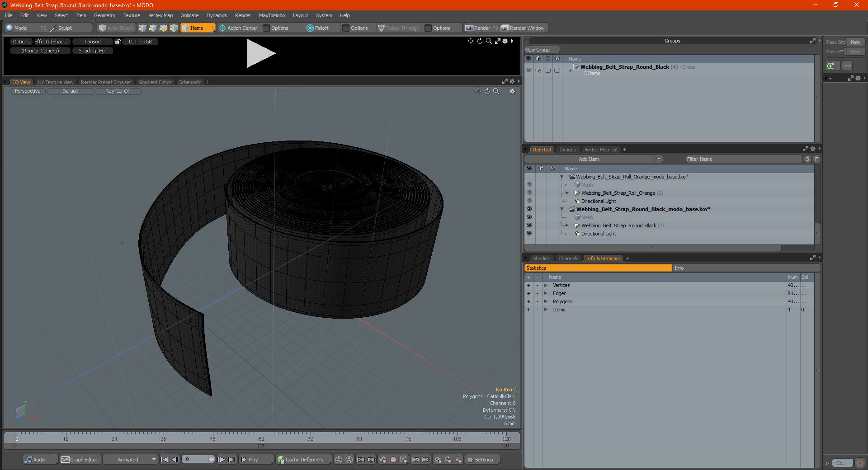
Task: Expand Polygons statistics row
Action: point(546,301)
